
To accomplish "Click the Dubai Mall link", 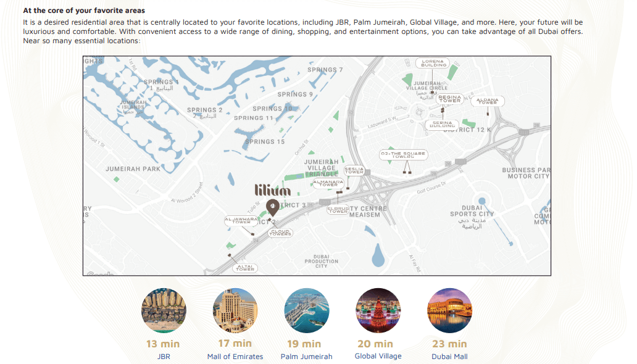I will point(450,356).
